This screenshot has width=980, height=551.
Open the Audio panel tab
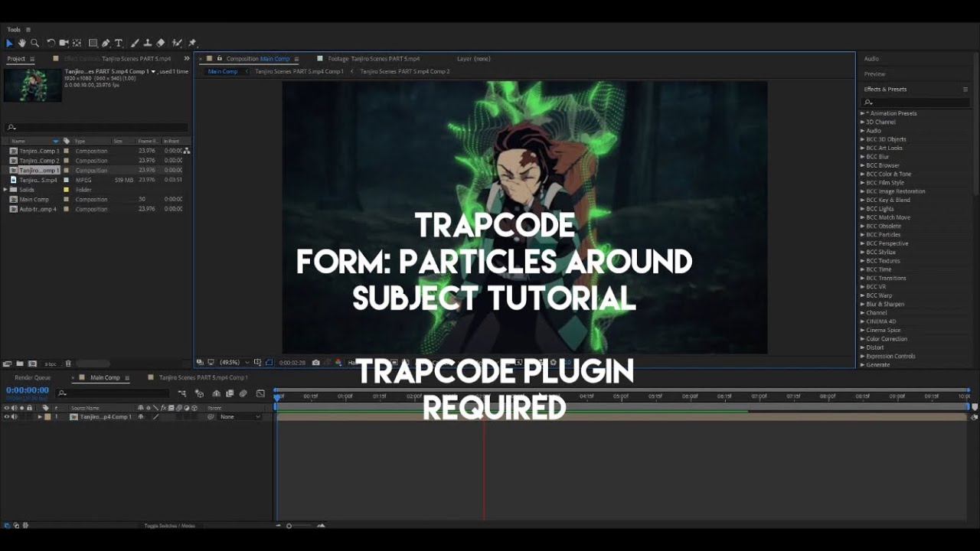[871, 59]
